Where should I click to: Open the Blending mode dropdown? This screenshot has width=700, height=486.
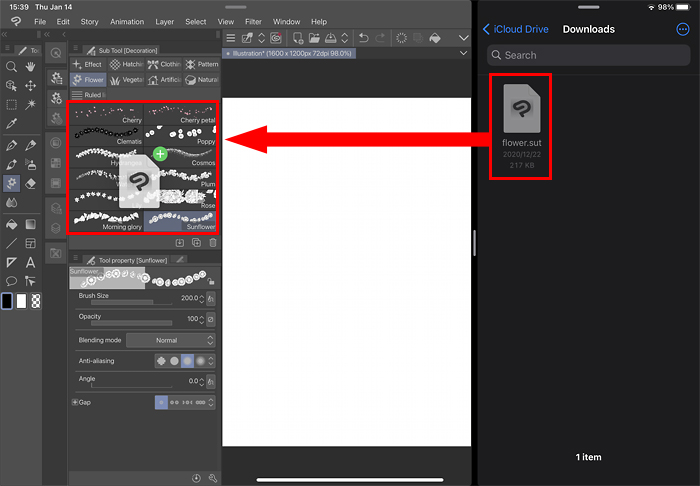[x=170, y=340]
